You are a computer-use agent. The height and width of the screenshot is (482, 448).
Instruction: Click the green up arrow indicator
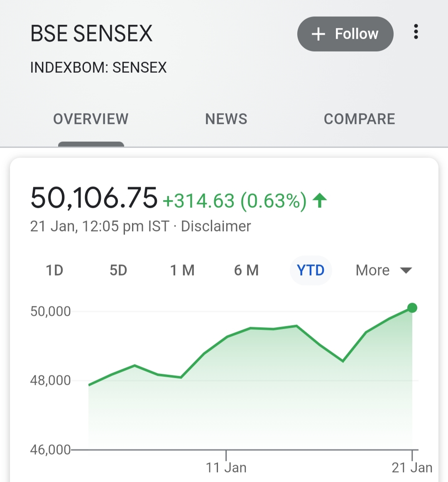[320, 200]
